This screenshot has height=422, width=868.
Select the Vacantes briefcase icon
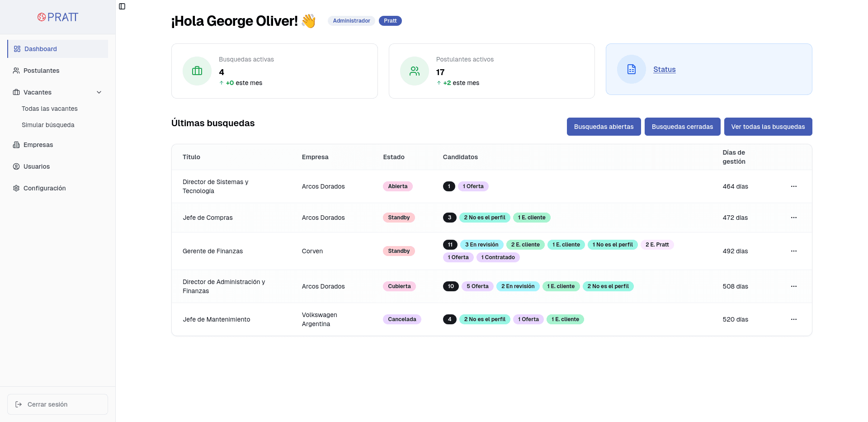pos(16,92)
